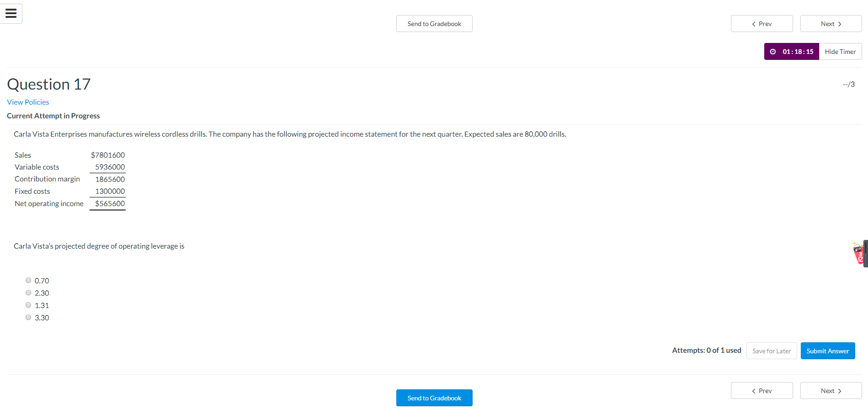Open the hamburger navigation menu
The width and height of the screenshot is (868, 420).
coord(11,13)
